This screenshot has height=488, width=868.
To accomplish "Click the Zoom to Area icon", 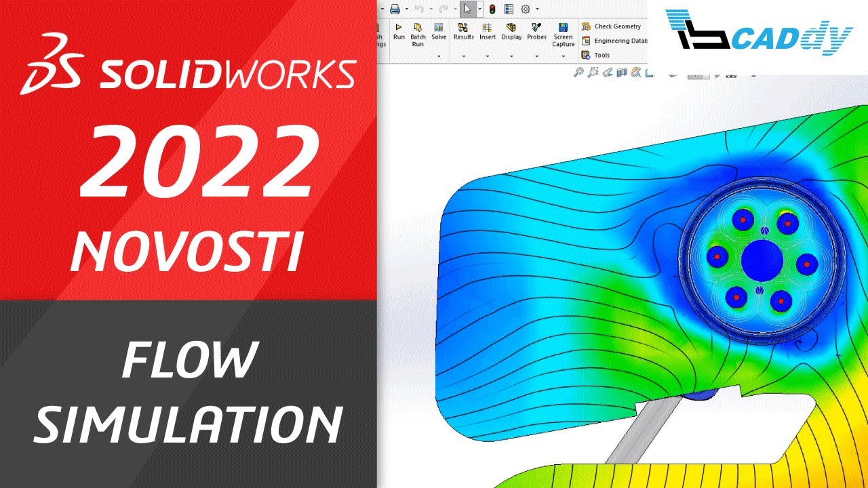I will (593, 73).
